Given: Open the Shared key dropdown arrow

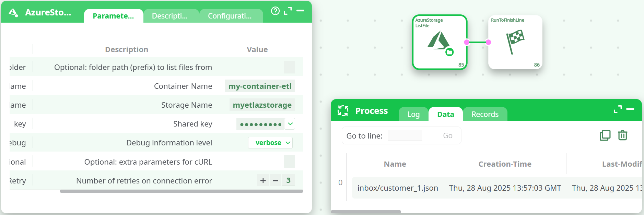Looking at the screenshot, I should [x=290, y=124].
